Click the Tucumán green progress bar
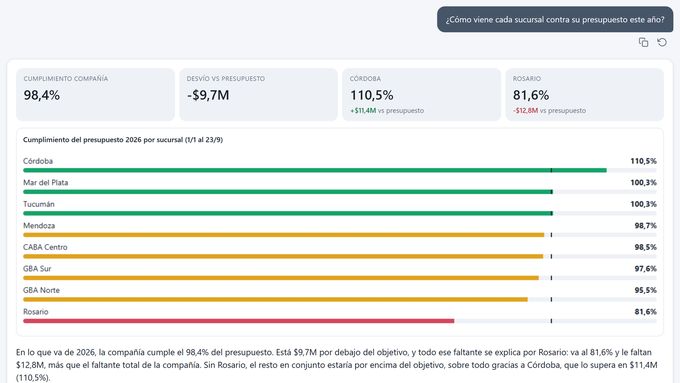This screenshot has width=680, height=383. coord(288,213)
